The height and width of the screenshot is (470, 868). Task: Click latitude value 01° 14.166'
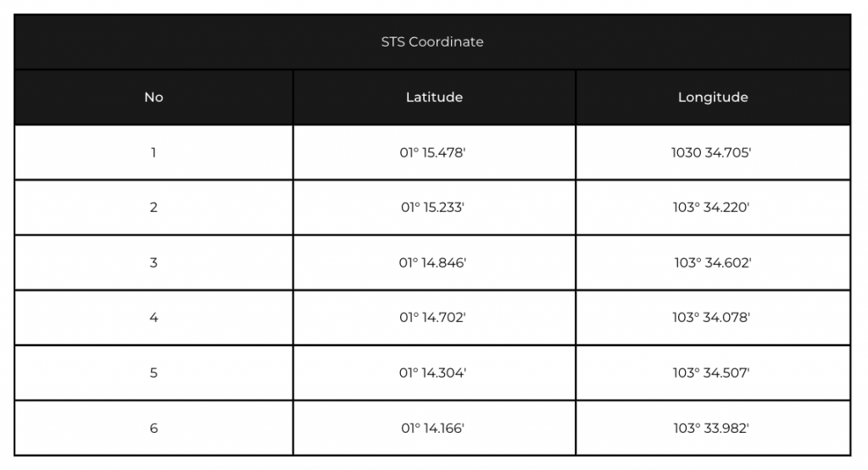point(433,428)
